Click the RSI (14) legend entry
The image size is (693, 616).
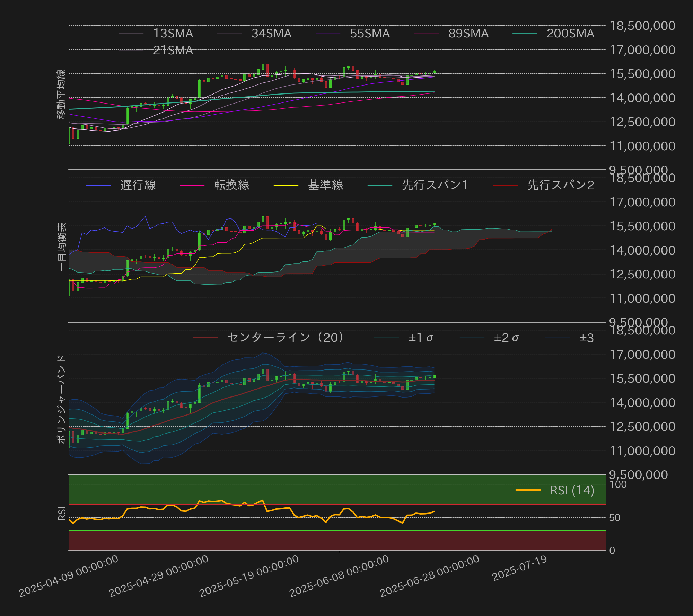tap(572, 490)
